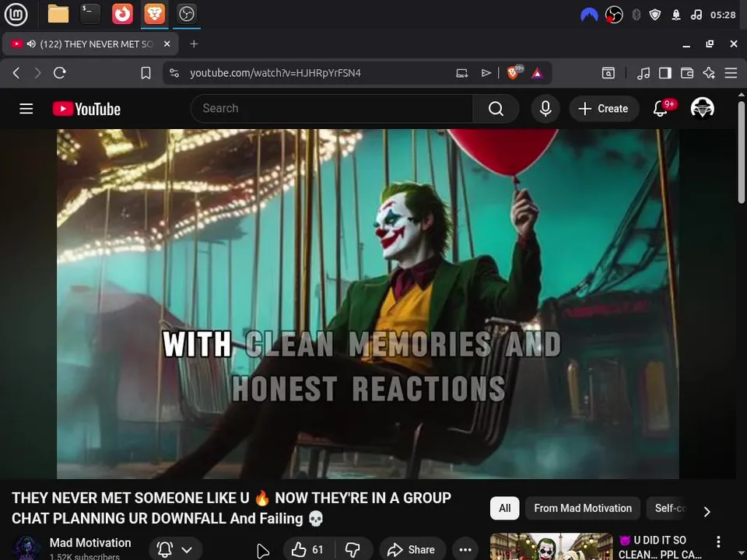Click the search magnifier button

coord(496,109)
